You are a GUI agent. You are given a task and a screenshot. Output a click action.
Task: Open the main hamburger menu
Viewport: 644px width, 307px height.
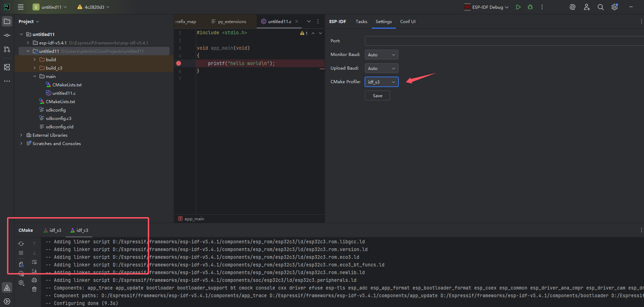click(x=21, y=7)
